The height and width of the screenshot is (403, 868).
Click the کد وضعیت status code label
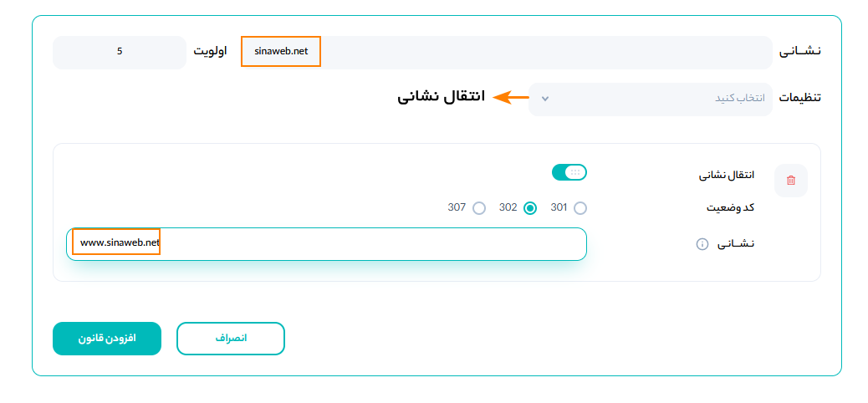(729, 207)
